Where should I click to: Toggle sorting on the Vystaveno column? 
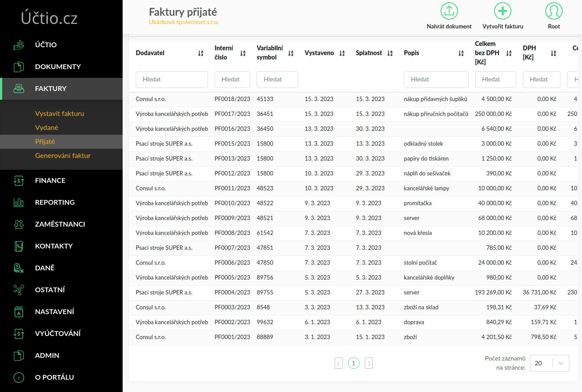coord(342,53)
